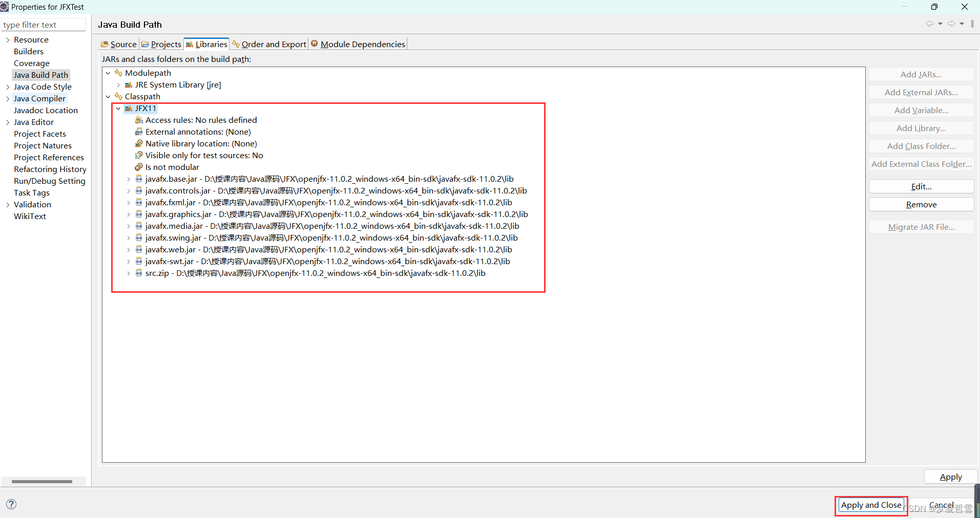Go back with the left arrow icon
The image size is (980, 518).
[929, 24]
